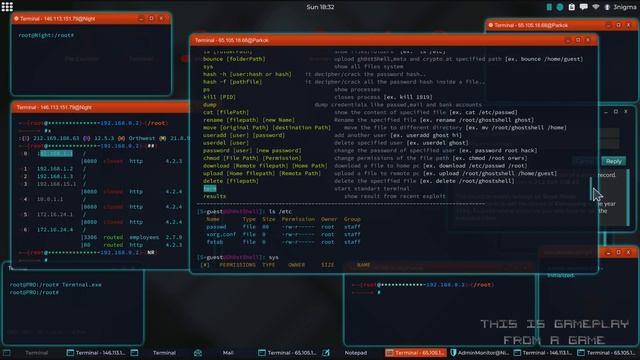The height and width of the screenshot is (360, 640).
Task: Click the 'cat [filePath]' command entry
Action: point(226,112)
